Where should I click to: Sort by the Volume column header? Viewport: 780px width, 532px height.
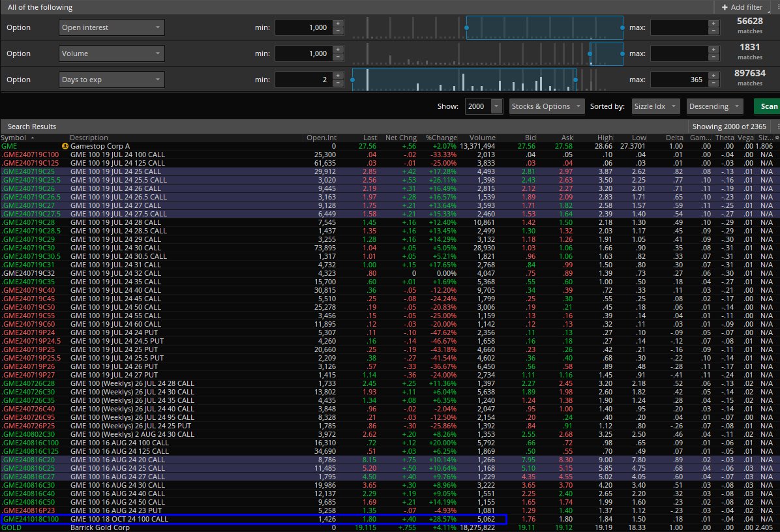point(482,138)
